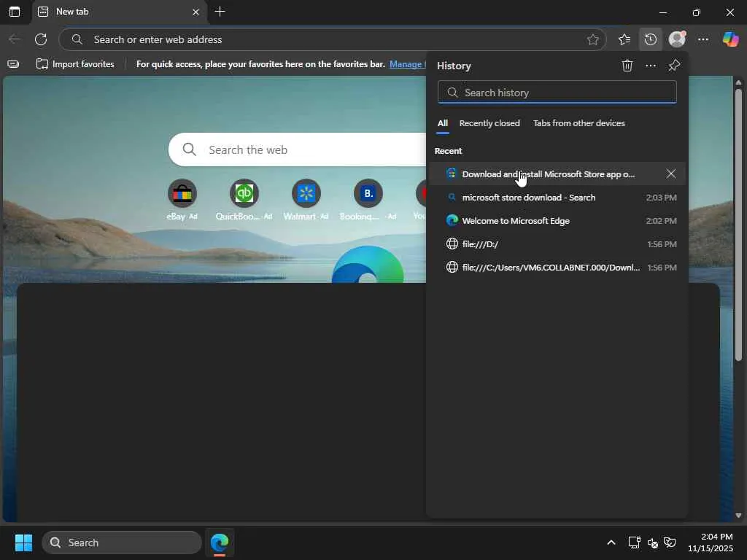Viewport: 747px width, 560px height.
Task: Close the New tab tab
Action: 196,12
